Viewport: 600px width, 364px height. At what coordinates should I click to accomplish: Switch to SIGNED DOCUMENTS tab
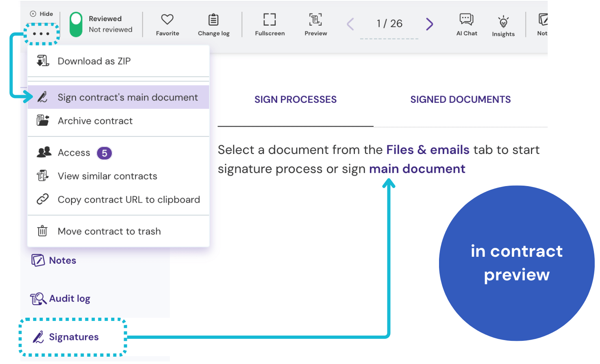[x=461, y=100]
